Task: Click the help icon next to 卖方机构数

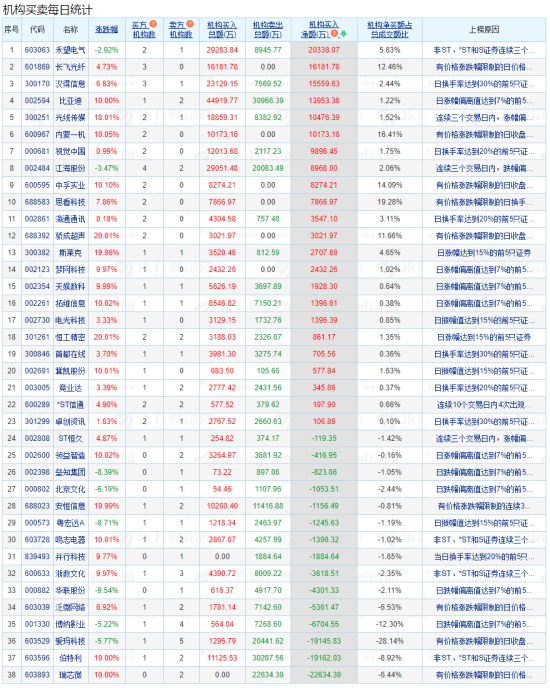Action: [x=190, y=24]
